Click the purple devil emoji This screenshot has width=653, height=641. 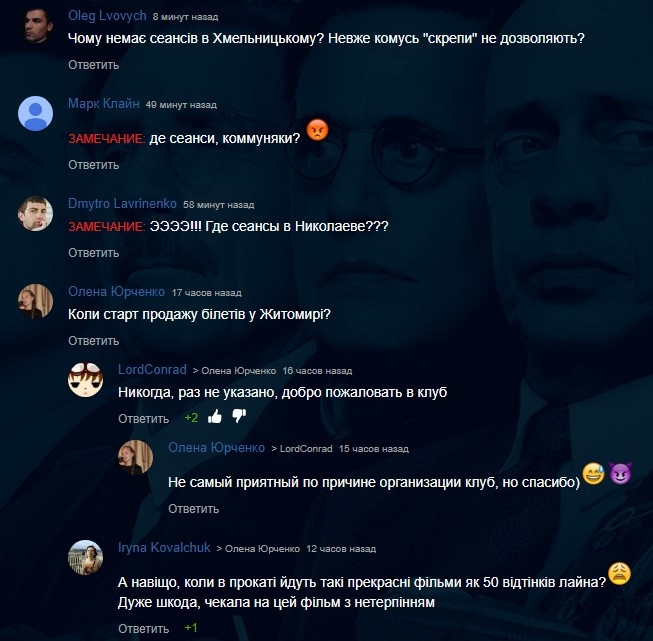pos(621,473)
